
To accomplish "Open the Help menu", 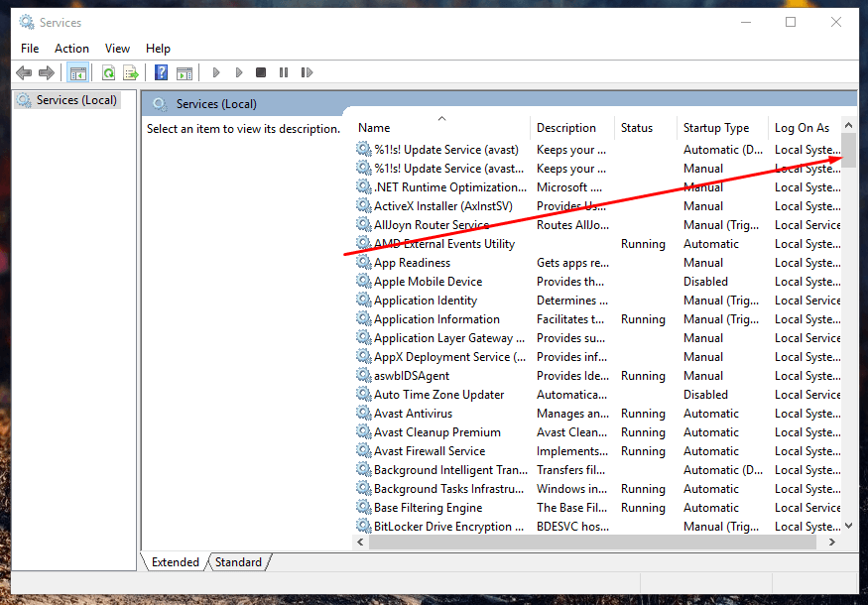I will (x=158, y=49).
